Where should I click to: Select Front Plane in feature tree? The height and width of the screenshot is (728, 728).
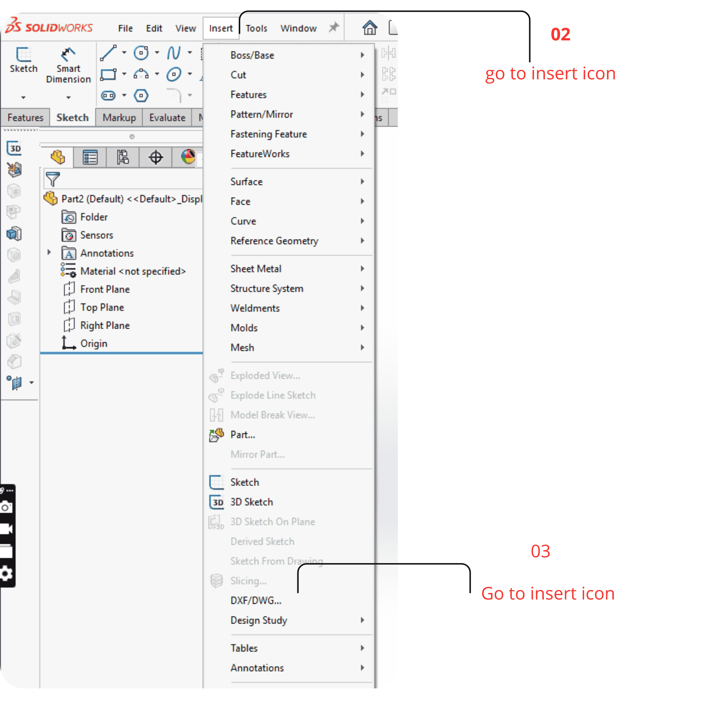pyautogui.click(x=105, y=289)
